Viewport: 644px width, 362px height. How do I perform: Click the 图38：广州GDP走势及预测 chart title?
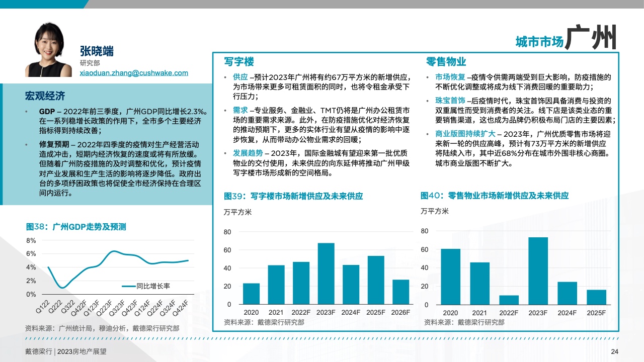[76, 227]
